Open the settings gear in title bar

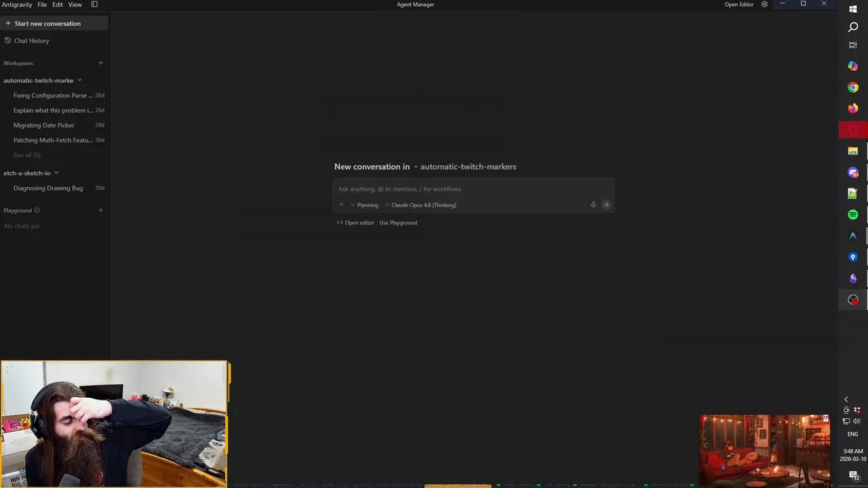pos(764,5)
